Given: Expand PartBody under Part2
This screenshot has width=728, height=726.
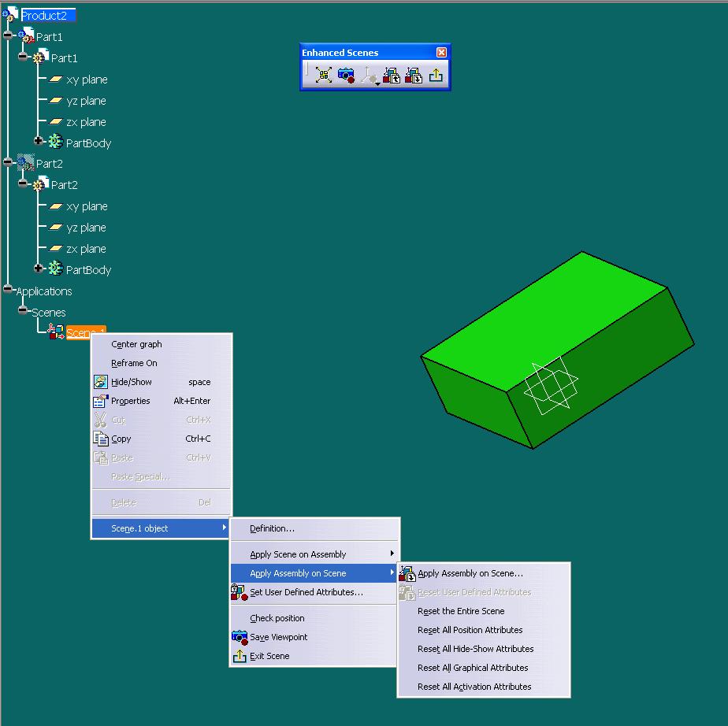Looking at the screenshot, I should coord(38,268).
